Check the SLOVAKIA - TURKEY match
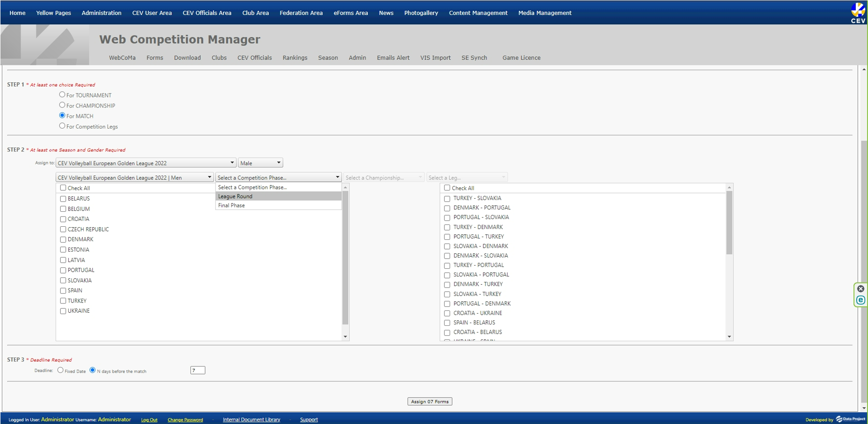 click(x=447, y=295)
